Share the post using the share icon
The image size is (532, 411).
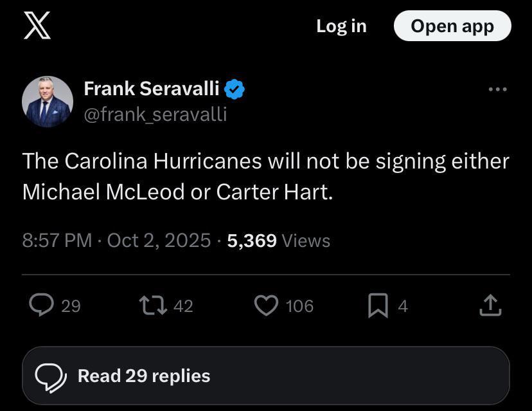coord(490,306)
